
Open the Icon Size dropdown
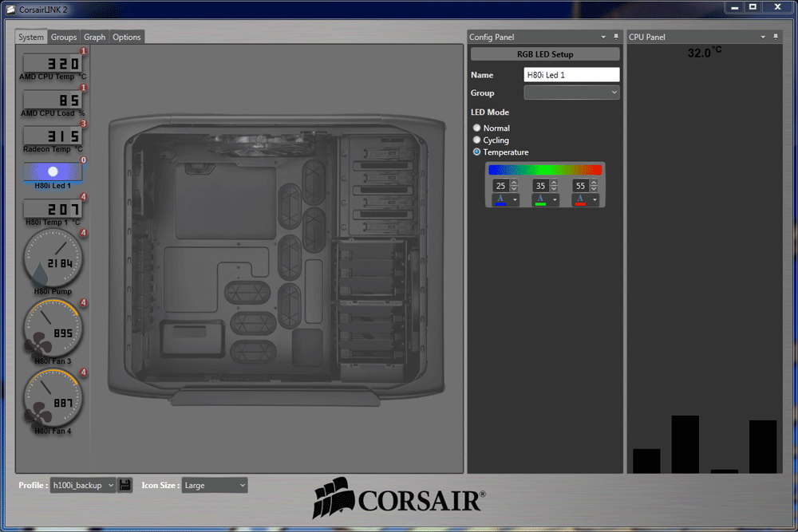(x=214, y=484)
